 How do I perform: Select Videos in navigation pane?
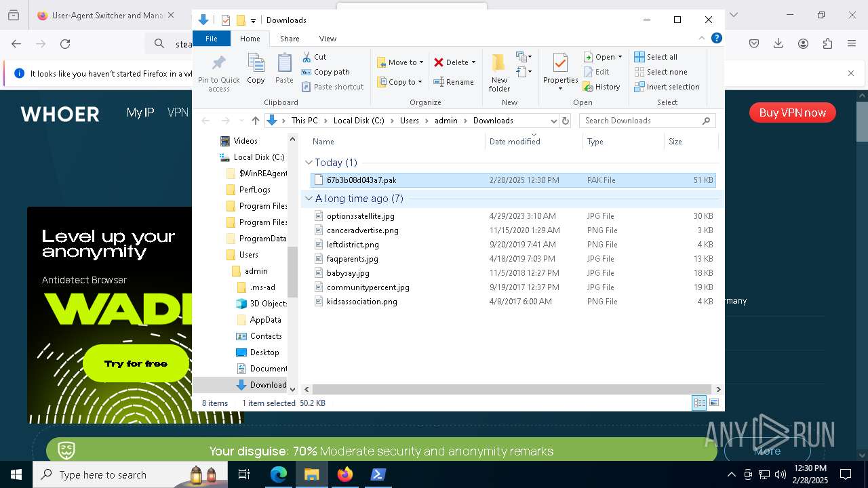coord(239,141)
